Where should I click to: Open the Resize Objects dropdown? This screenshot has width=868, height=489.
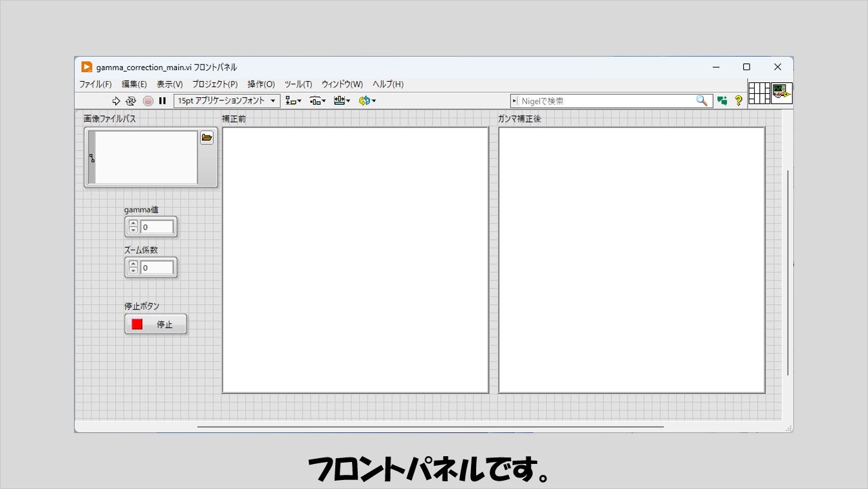(x=342, y=101)
